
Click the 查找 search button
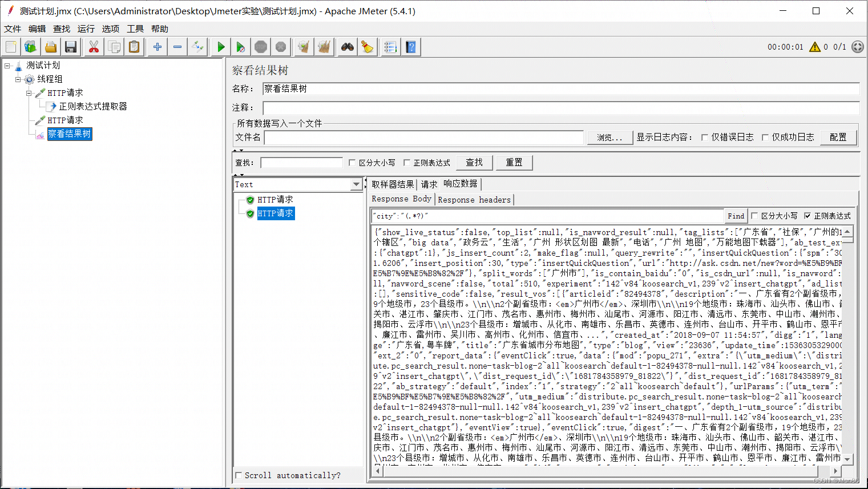tap(474, 163)
